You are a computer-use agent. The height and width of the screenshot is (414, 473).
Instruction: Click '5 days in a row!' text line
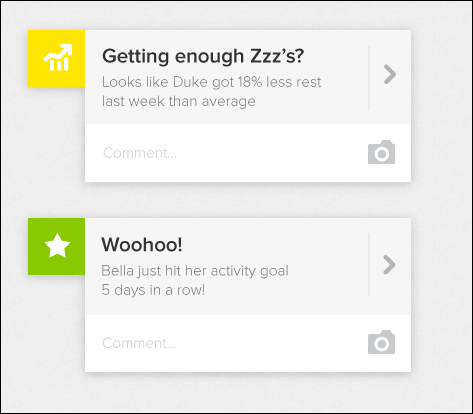[153, 290]
